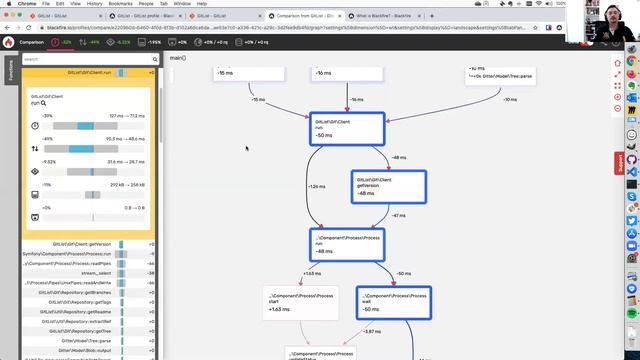The height and width of the screenshot is (360, 640).
Task: Open the Bookmarks menu
Action: pos(120,4)
